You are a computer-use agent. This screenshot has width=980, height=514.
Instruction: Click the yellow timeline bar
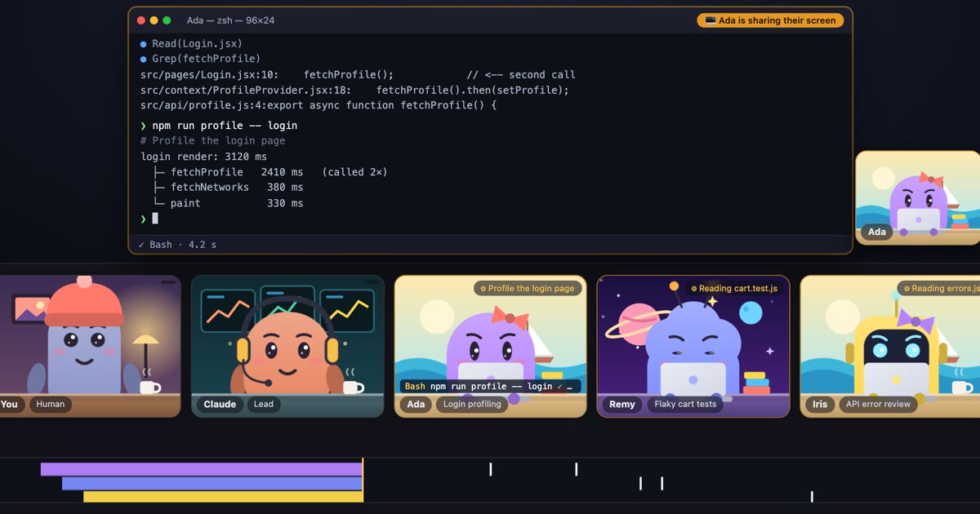[x=223, y=497]
